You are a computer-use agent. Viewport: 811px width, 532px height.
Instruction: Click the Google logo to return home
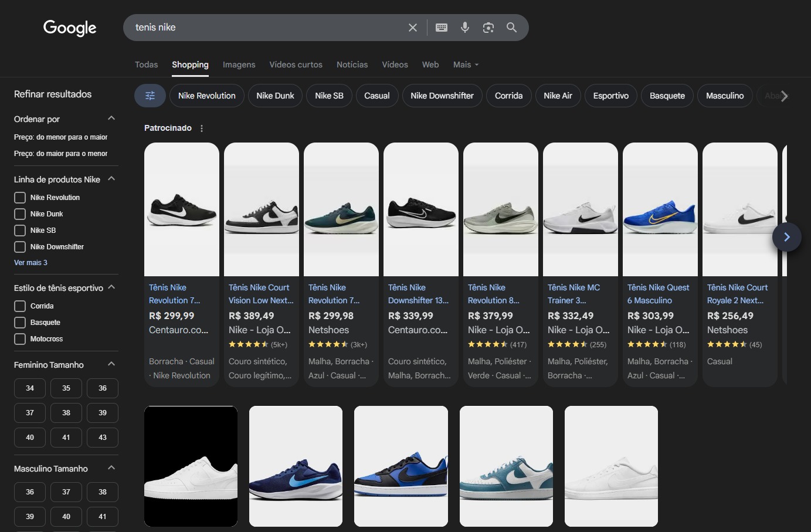(x=69, y=28)
